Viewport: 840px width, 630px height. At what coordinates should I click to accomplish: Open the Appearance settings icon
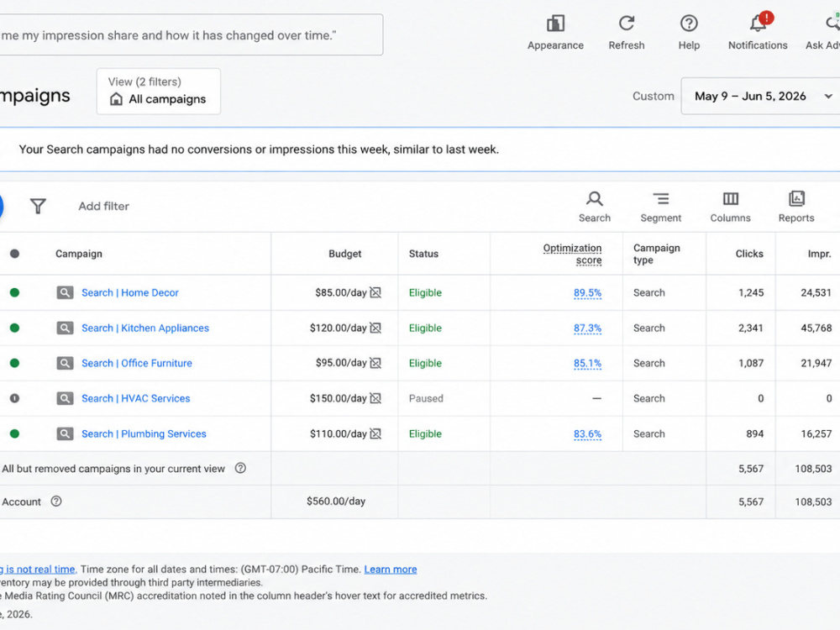(x=555, y=24)
